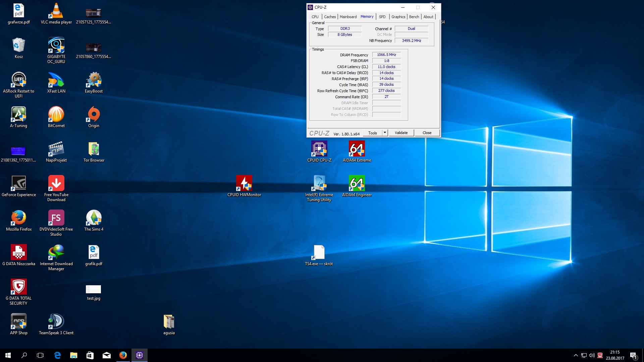The image size is (644, 362).
Task: Open the CPUID HWMonitor desktop icon
Action: point(244,183)
